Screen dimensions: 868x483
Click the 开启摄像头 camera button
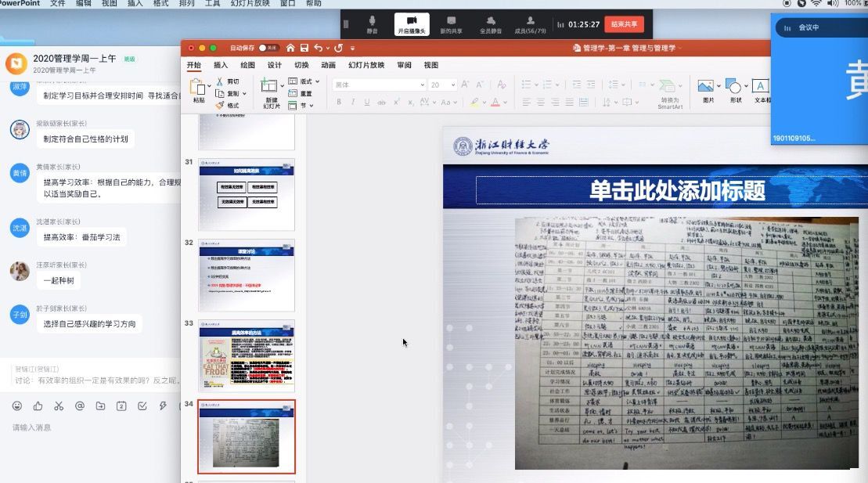[x=412, y=23]
